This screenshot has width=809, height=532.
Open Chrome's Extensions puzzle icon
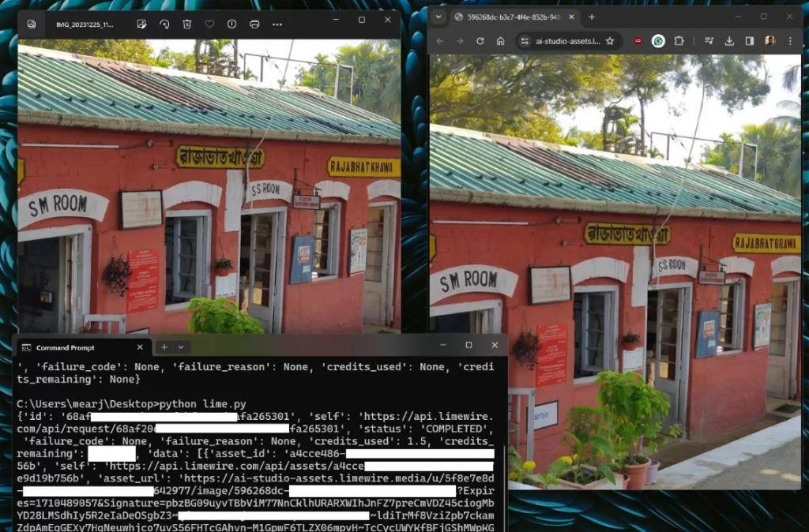point(679,41)
